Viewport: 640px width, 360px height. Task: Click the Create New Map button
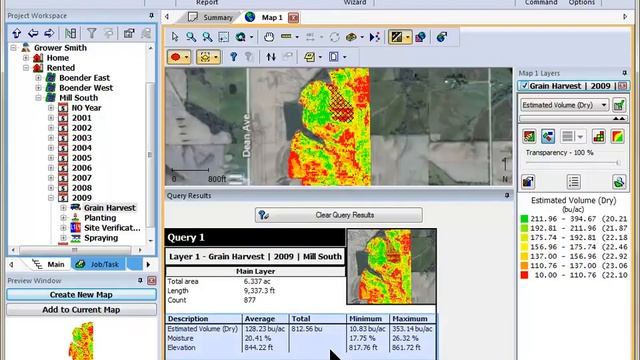81,295
